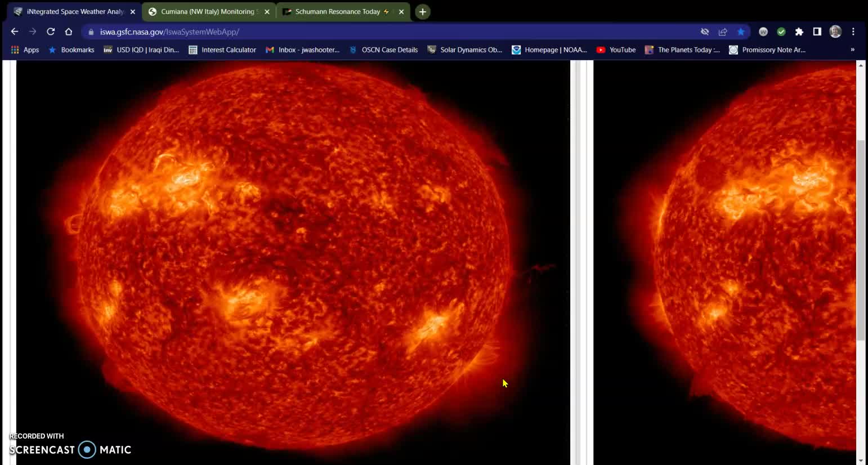The width and height of the screenshot is (868, 465).
Task: Open a new browser tab
Action: [423, 11]
